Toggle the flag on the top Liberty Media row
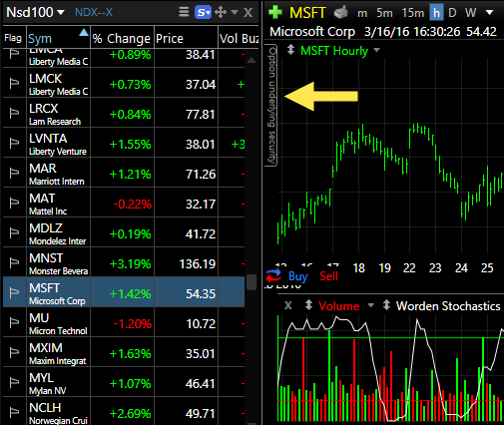 [x=14, y=54]
